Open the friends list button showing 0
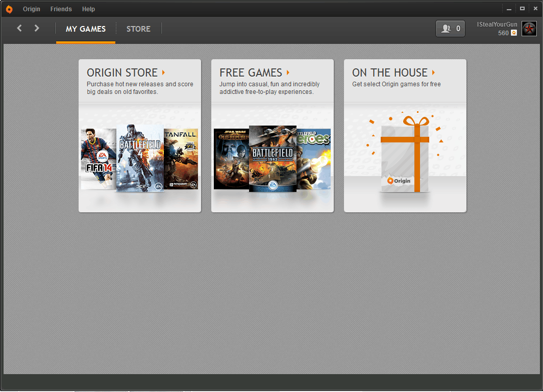Screen dimensions: 543x392 [x=450, y=29]
